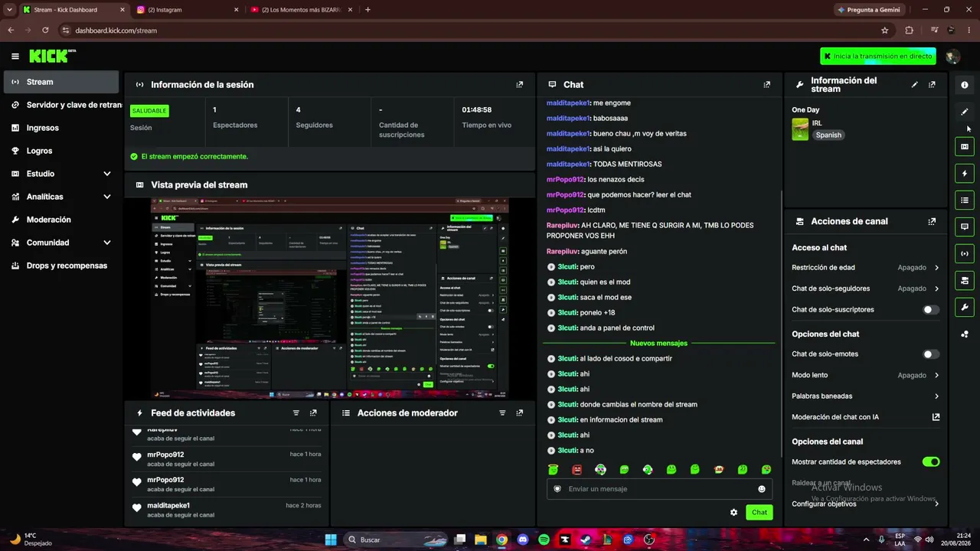This screenshot has height=551, width=980.
Task: Expand the Estudio section in the sidebar
Action: pos(61,174)
